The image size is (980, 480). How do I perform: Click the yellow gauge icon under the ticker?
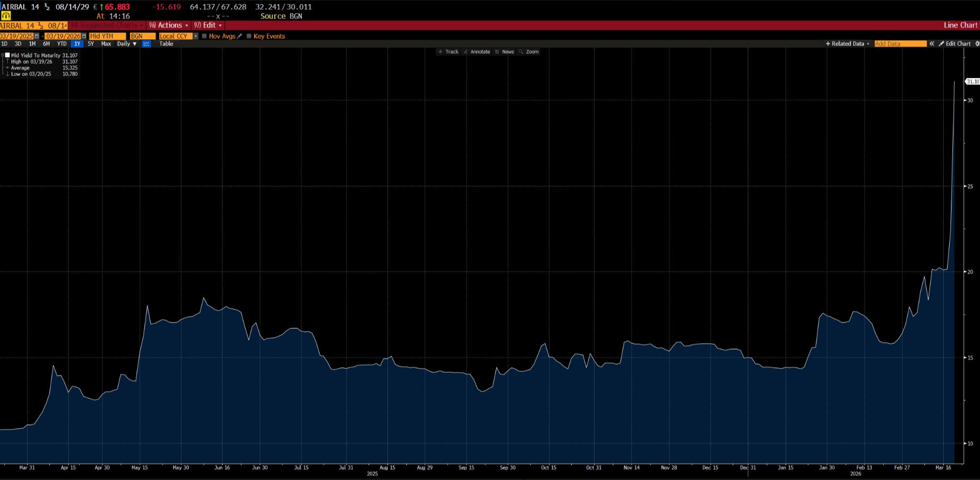pos(6,16)
